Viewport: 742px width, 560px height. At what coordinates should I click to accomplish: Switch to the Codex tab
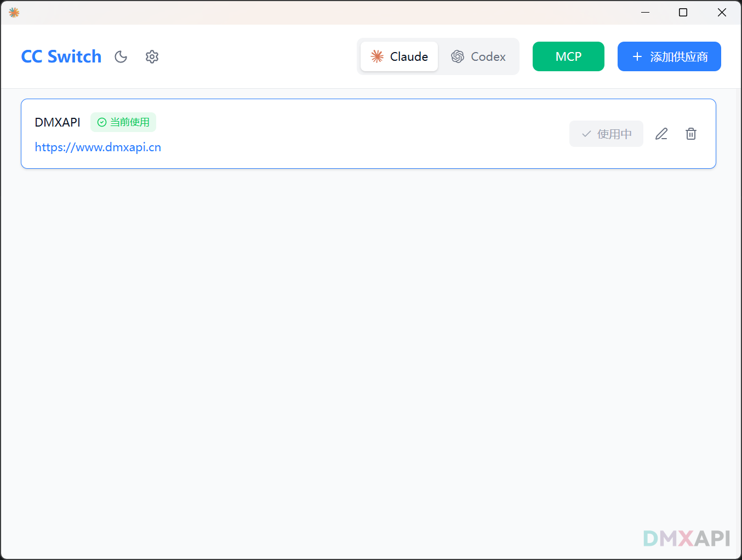pyautogui.click(x=478, y=56)
